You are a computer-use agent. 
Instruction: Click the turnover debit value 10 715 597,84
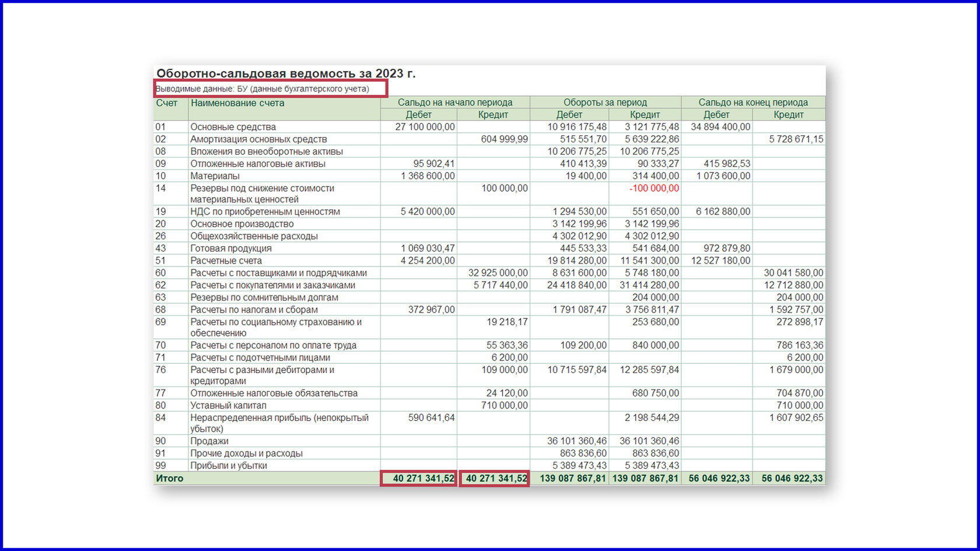pyautogui.click(x=577, y=370)
